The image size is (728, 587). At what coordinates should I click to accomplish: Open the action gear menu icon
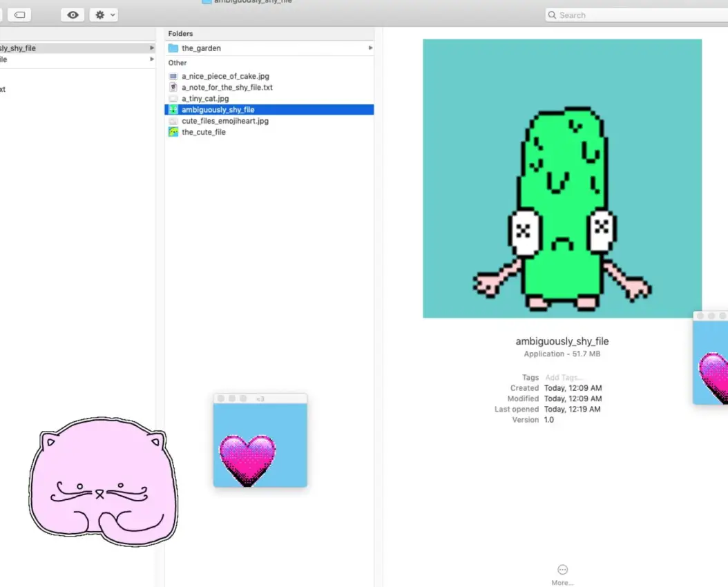pyautogui.click(x=99, y=15)
